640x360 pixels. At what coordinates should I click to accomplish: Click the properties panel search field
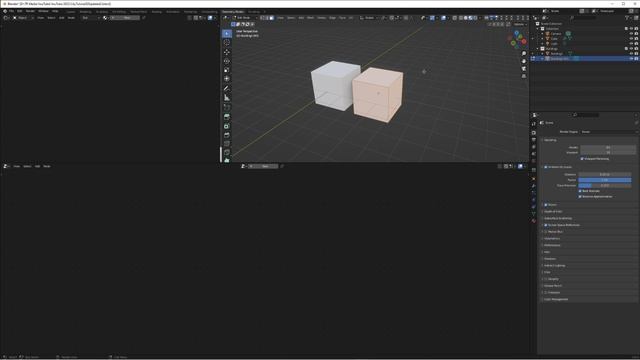click(585, 115)
